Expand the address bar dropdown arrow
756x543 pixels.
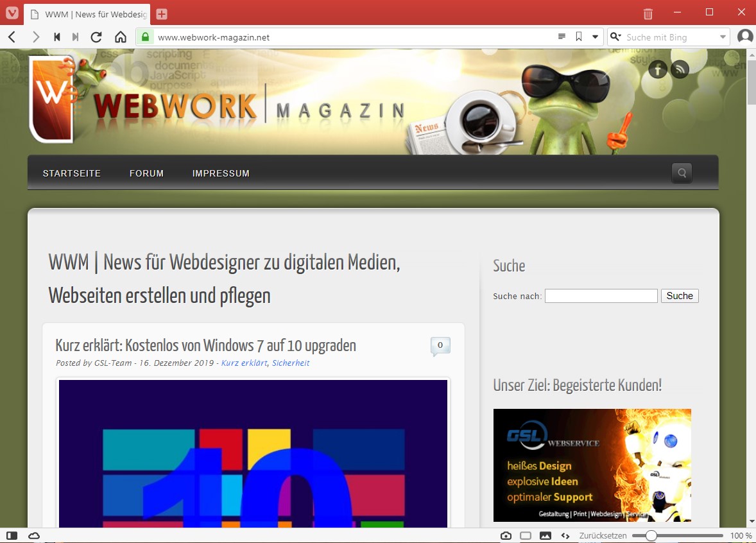click(596, 37)
